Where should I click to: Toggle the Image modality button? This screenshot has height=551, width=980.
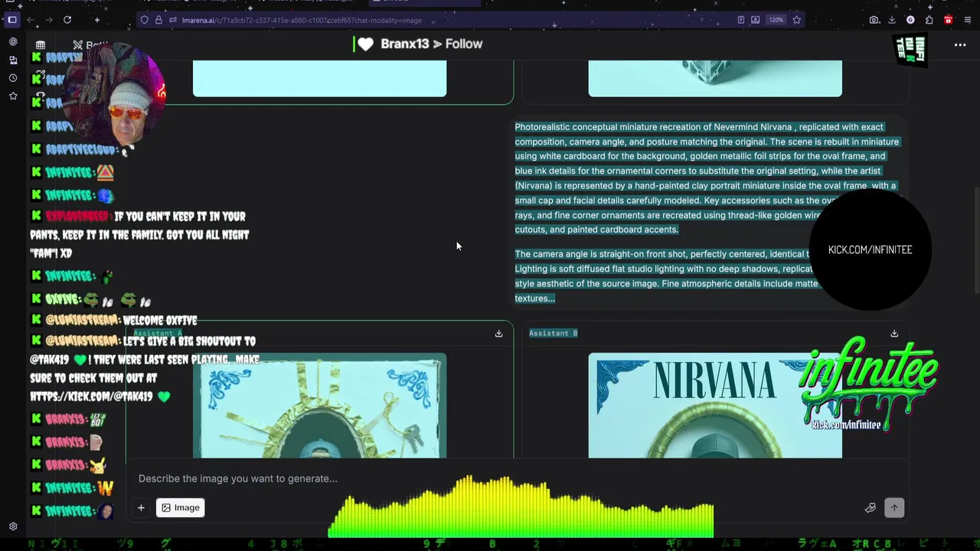tap(181, 507)
